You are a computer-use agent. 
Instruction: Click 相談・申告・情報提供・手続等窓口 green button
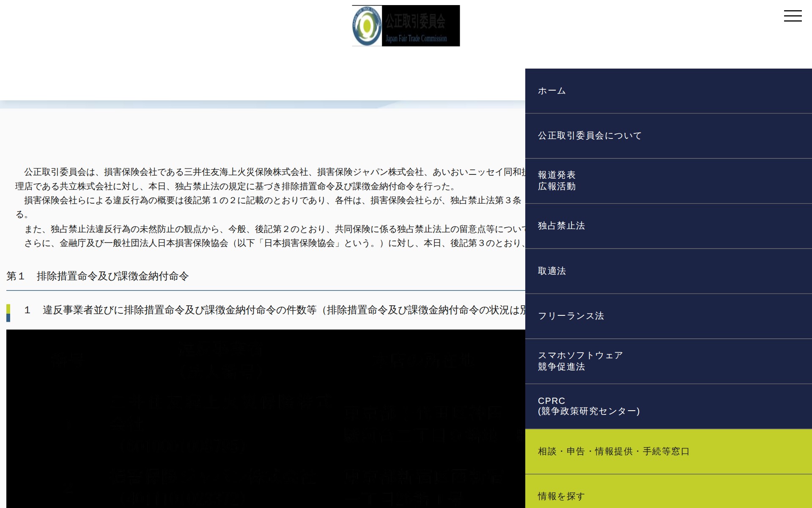coord(613,452)
